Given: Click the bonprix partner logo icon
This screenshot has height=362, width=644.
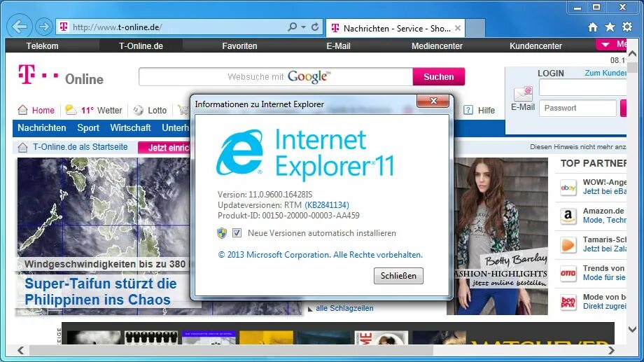Looking at the screenshot, I should [568, 302].
